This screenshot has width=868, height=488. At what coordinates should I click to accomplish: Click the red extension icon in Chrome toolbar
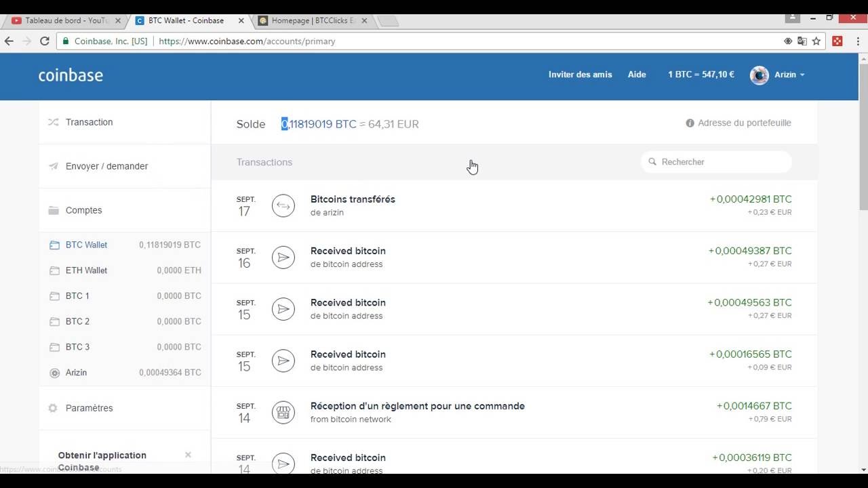[837, 41]
